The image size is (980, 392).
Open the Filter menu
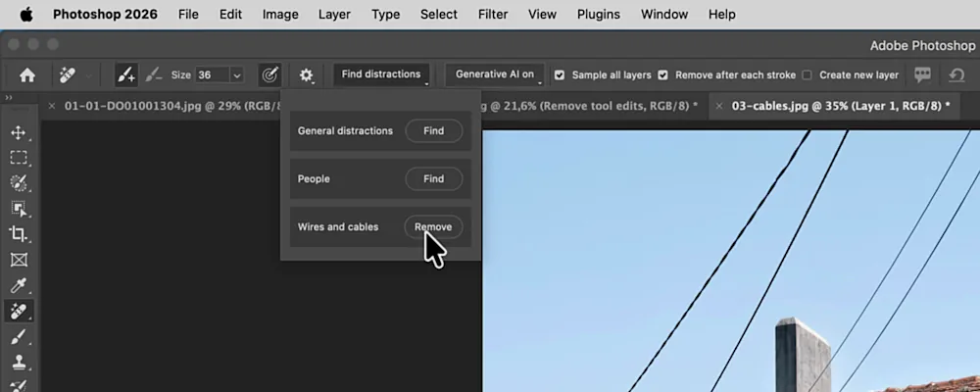493,15
